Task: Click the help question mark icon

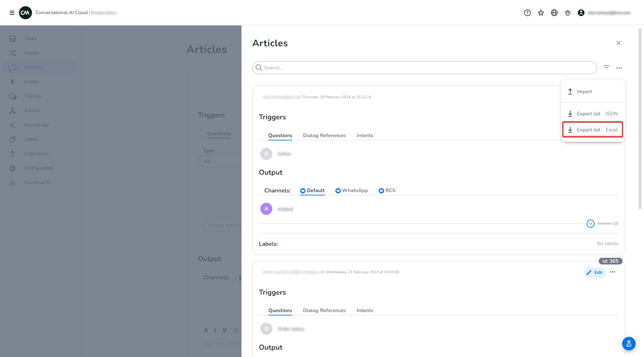Action: [527, 13]
